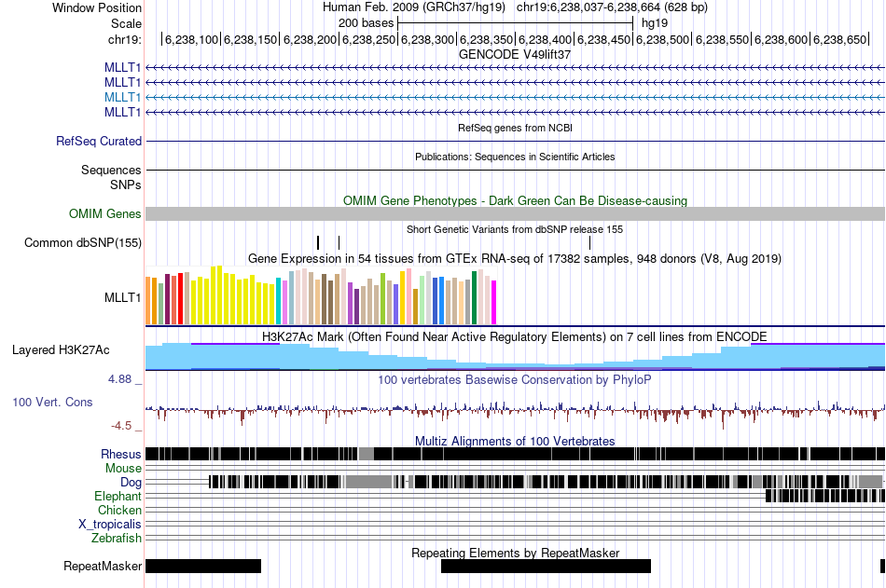Click the 4.88 conservation scale value
This screenshot has height=588, width=886.
click(x=119, y=379)
